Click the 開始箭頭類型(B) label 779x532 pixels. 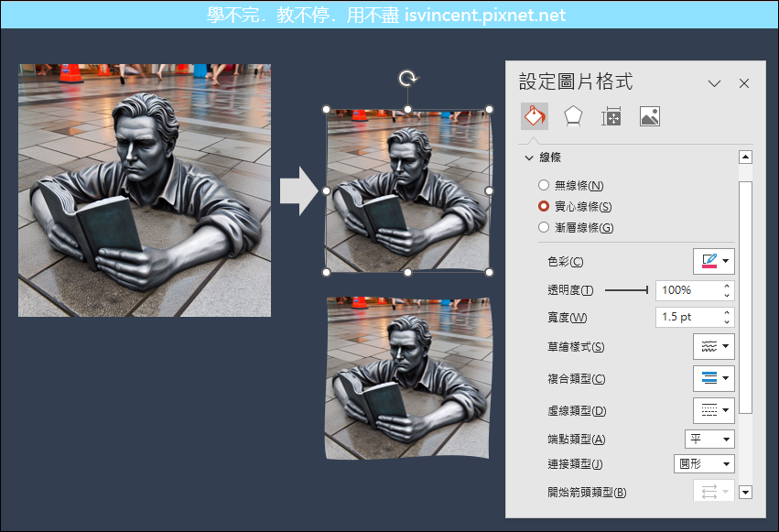587,493
